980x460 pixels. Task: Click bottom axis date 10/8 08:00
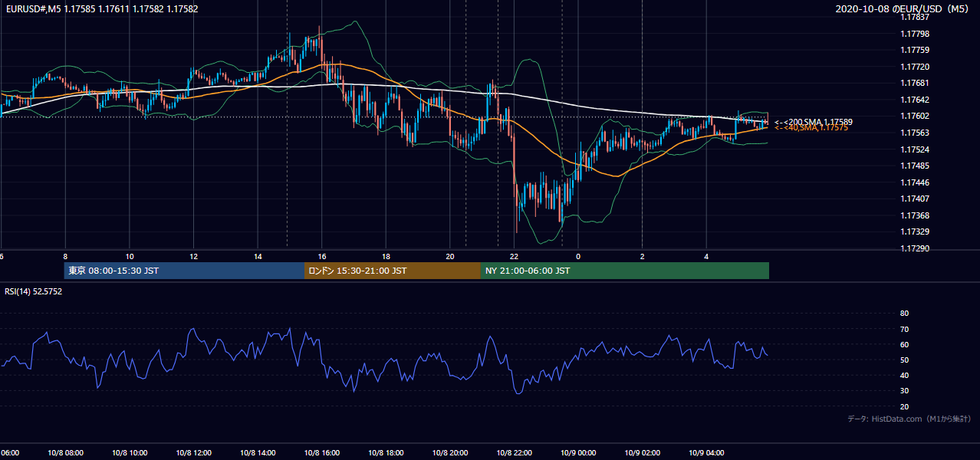coord(65,452)
